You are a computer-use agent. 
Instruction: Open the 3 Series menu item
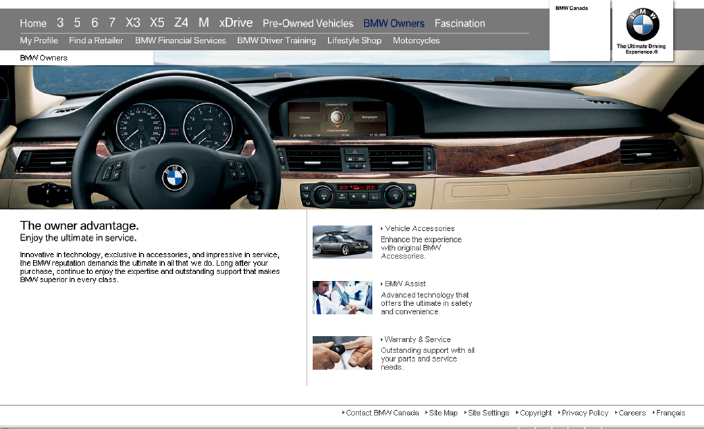click(60, 22)
